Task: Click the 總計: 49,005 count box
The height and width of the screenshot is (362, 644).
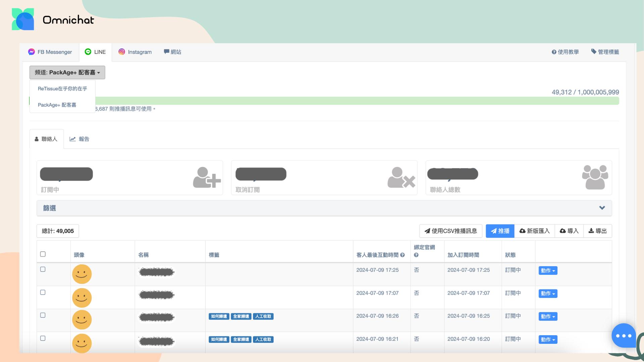Action: (x=58, y=231)
